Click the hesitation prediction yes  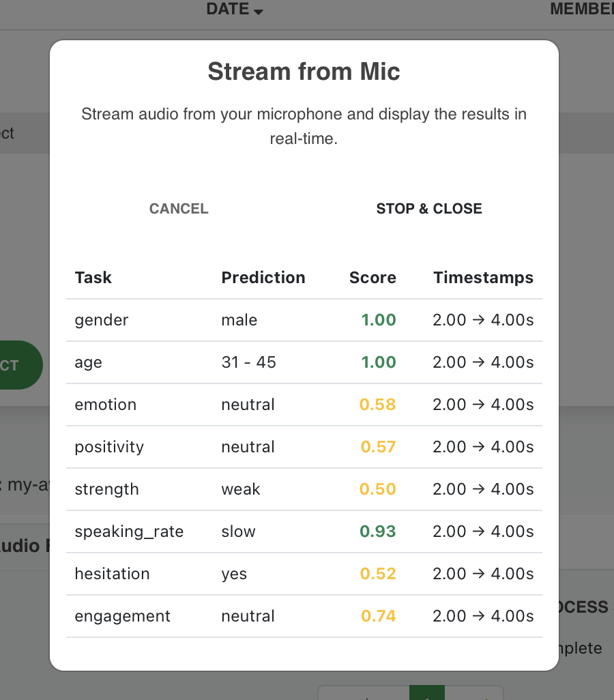click(x=234, y=574)
